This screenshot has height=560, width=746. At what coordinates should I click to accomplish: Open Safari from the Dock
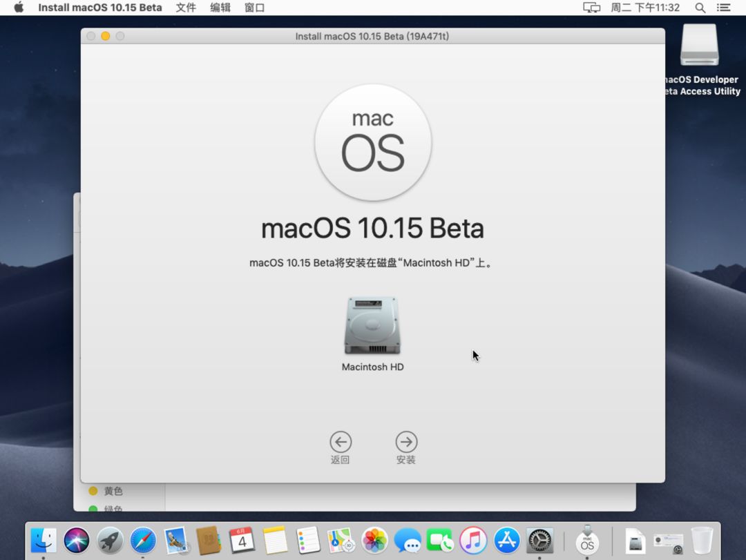[142, 541]
